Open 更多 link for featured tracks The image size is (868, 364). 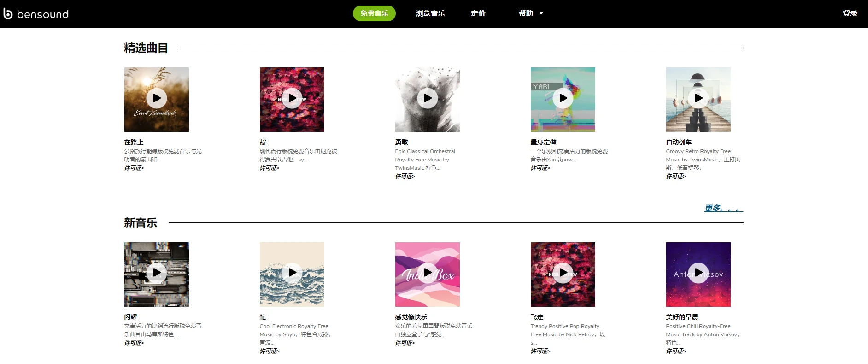[x=724, y=208]
